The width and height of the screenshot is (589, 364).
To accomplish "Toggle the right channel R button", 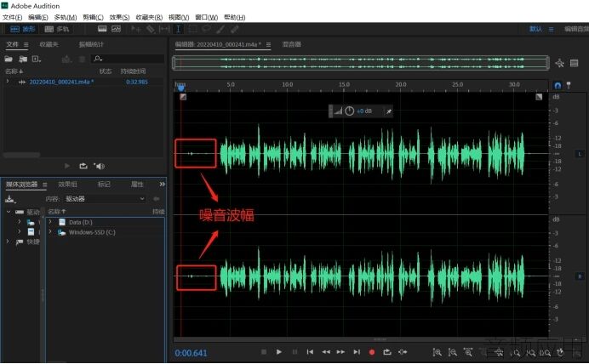I will pos(580,276).
